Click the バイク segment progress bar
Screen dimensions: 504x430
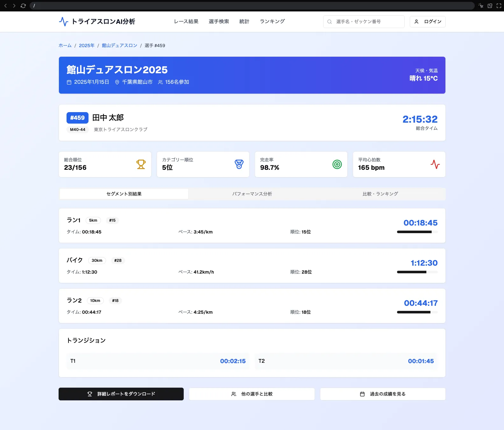[x=417, y=272]
